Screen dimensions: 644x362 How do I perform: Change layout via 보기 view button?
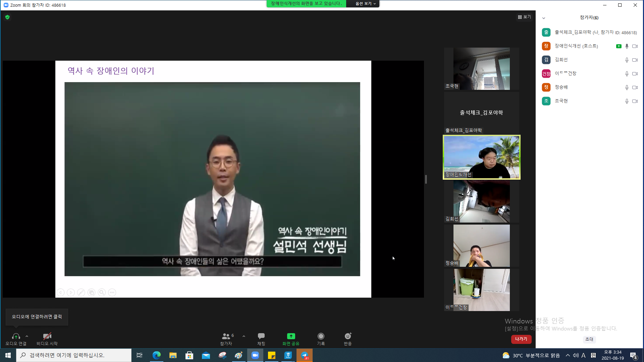[x=524, y=17]
